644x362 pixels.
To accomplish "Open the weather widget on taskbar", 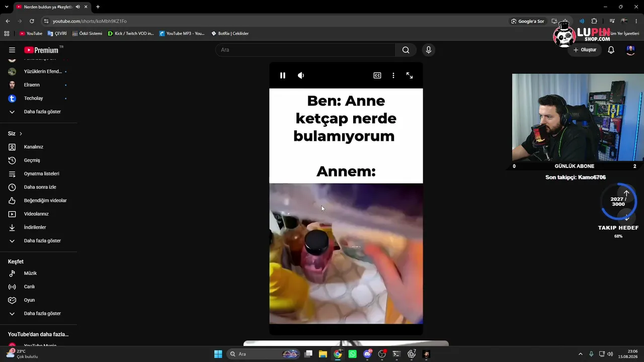I will [23, 354].
